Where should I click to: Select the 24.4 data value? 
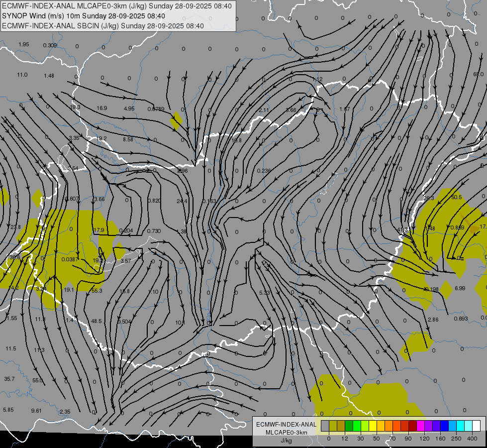pyautogui.click(x=182, y=201)
